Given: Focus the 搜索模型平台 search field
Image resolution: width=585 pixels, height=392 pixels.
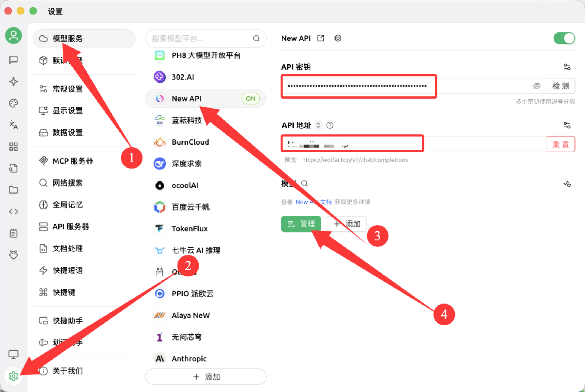Looking at the screenshot, I should pyautogui.click(x=206, y=38).
